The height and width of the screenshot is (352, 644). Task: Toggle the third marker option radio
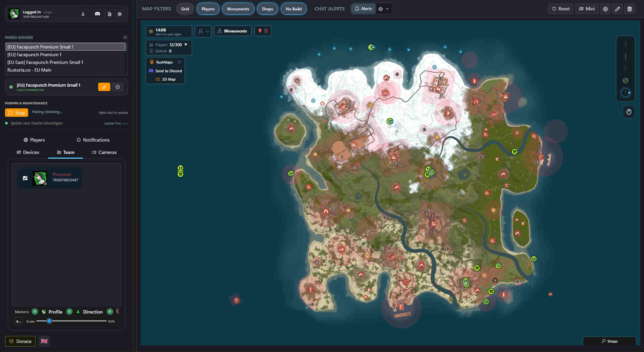[110, 312]
